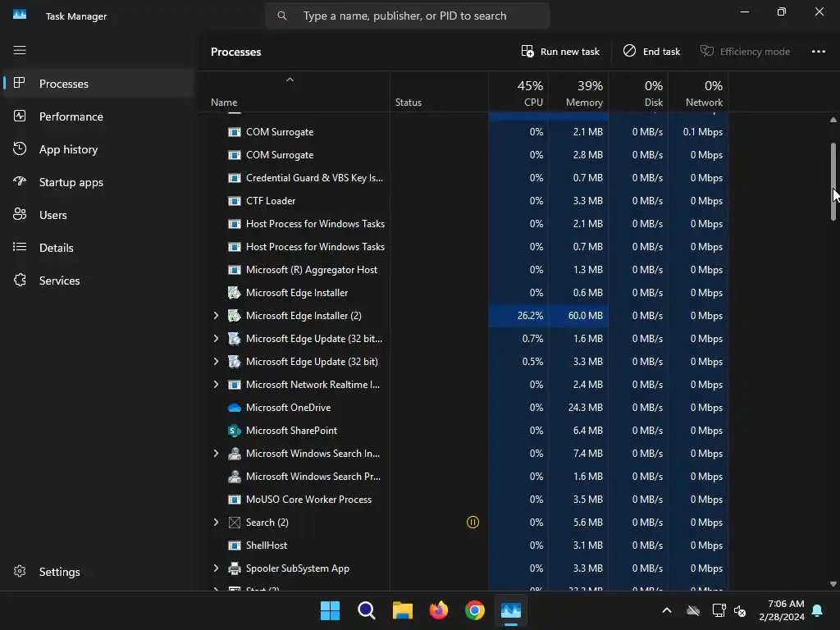Screen dimensions: 840x630
Task: Click the CTF Loader process icon
Action: [234, 201]
